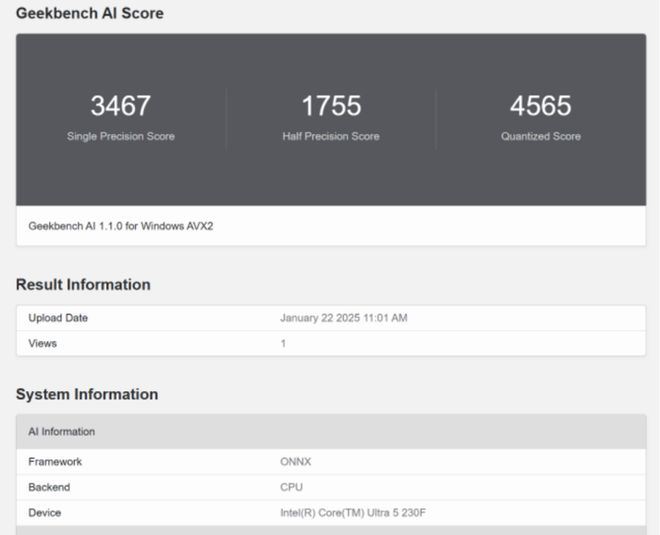Select the ONNX framework value
660x535 pixels.
pos(294,462)
